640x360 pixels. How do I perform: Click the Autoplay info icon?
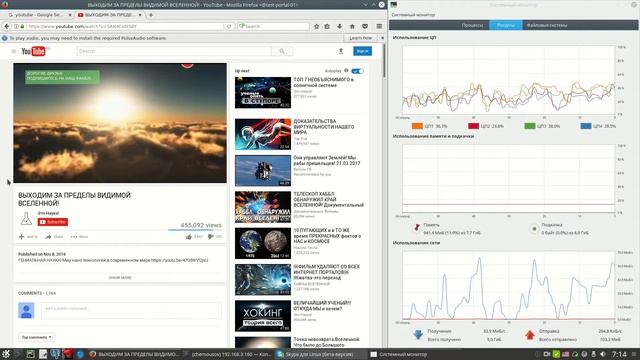click(x=346, y=71)
